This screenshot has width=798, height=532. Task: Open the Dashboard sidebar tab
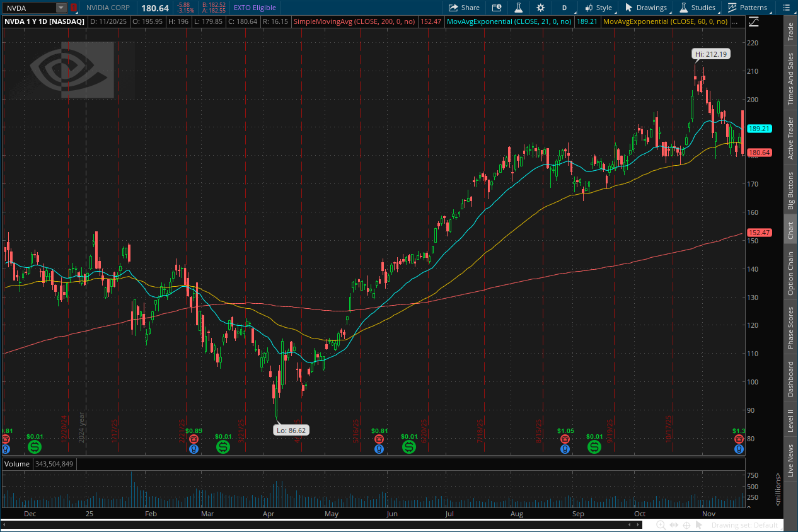click(790, 379)
